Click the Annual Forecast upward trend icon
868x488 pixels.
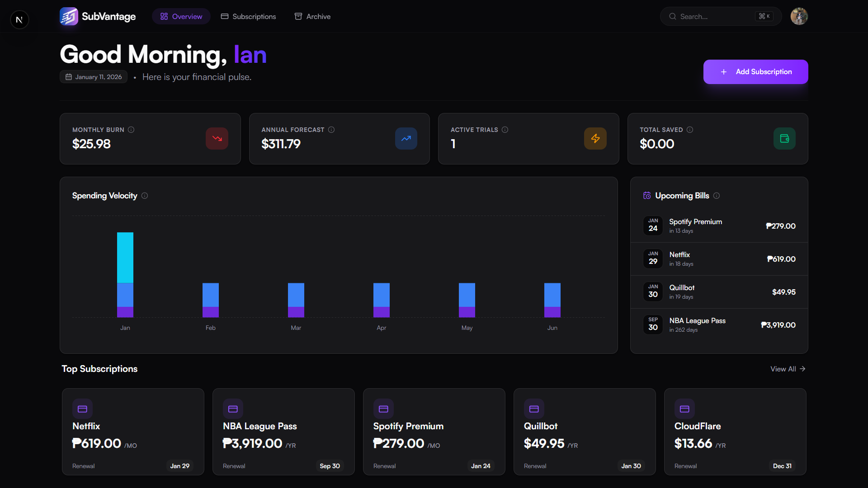point(406,138)
